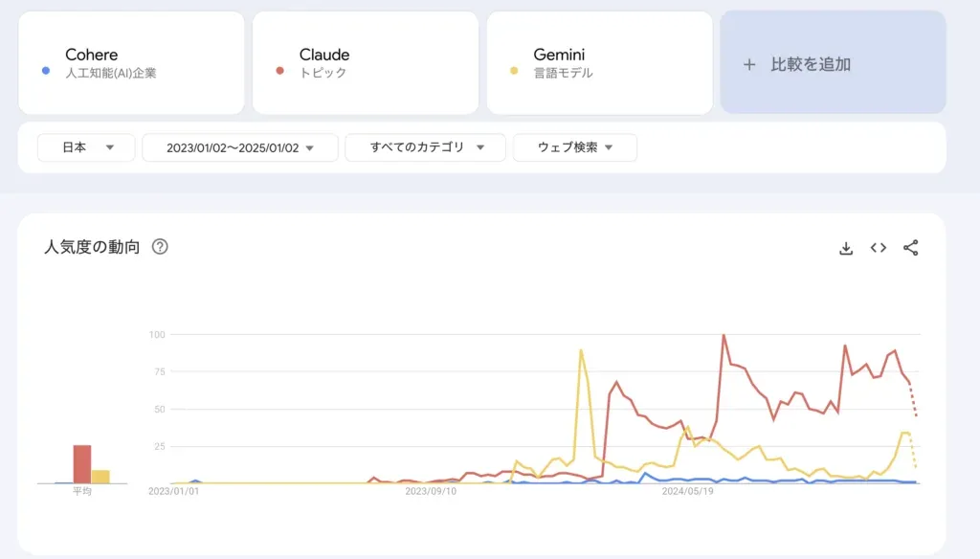Click the blue Cohere color dot
Screen dimensions: 980x559
click(x=46, y=71)
